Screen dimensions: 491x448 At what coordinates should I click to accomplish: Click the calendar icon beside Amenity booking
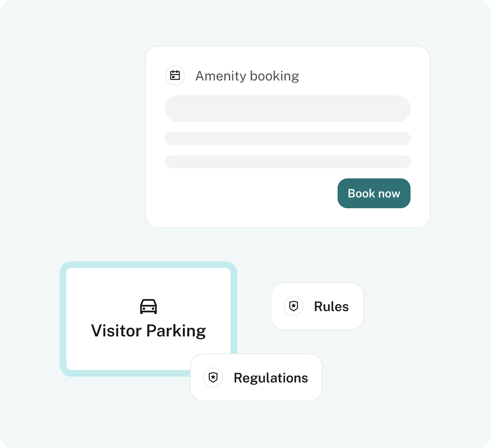pyautogui.click(x=175, y=75)
